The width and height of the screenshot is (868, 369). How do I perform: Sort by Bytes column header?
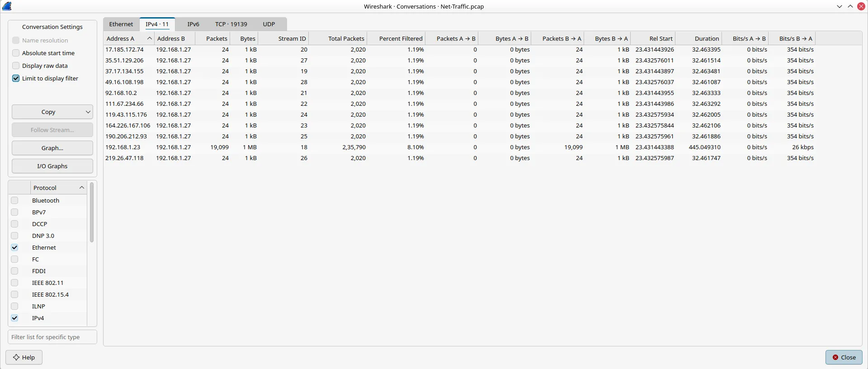[244, 38]
